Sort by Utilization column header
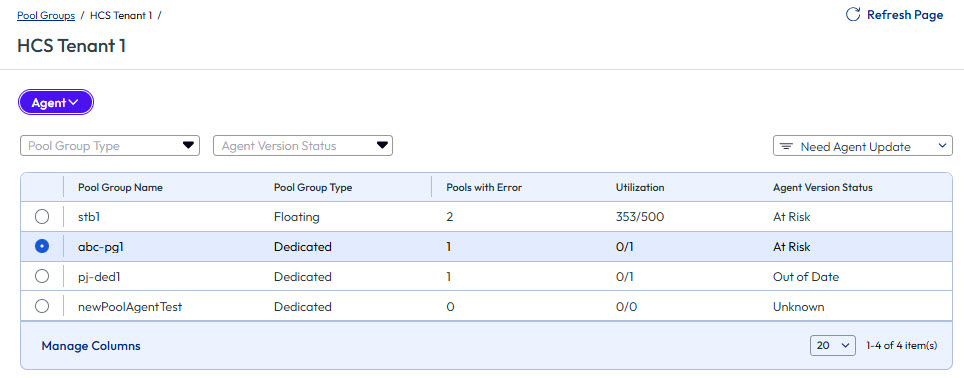Screen dimensions: 964x378 click(640, 187)
